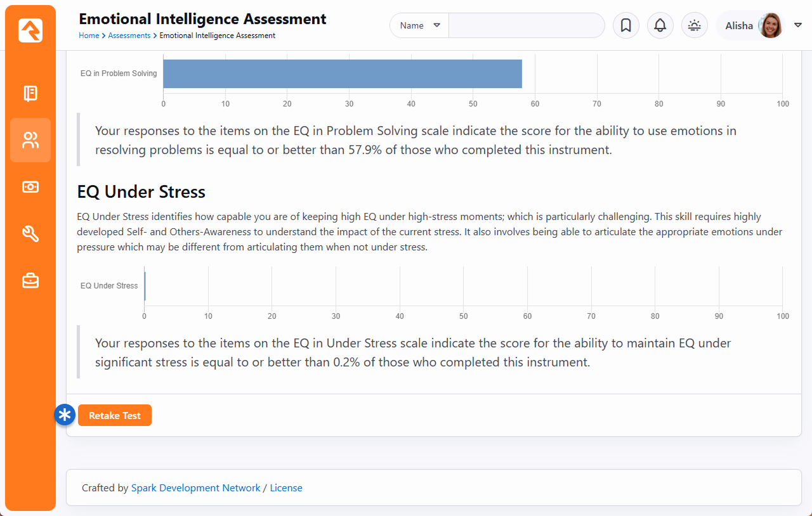This screenshot has width=812, height=516.
Task: Click the Rock logo icon in sidebar
Action: click(30, 30)
